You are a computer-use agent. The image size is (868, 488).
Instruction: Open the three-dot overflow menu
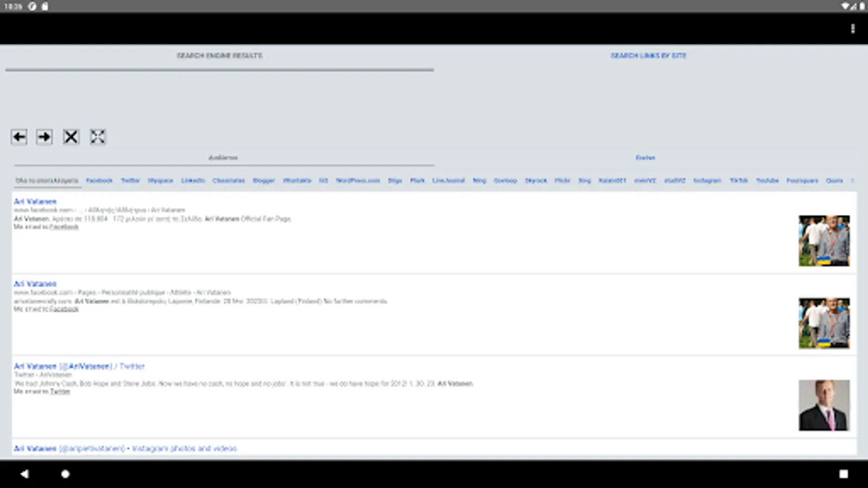point(853,28)
